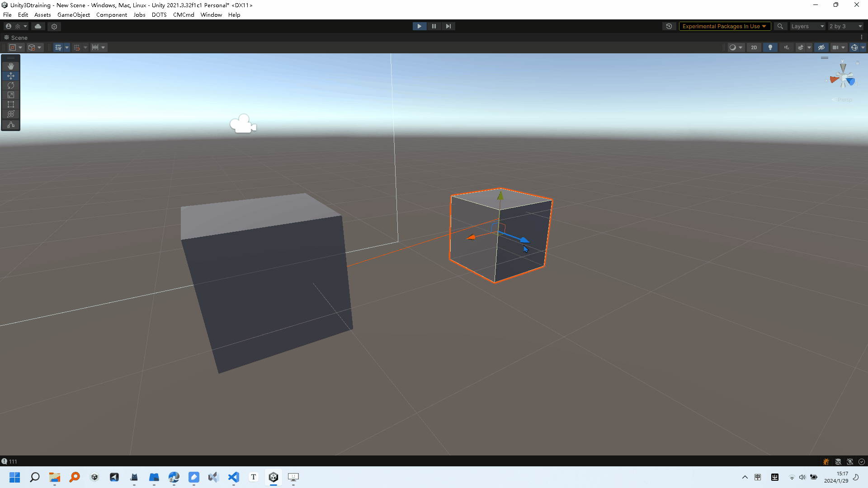The image size is (868, 488).
Task: Select the Rect transform tool
Action: click(11, 104)
